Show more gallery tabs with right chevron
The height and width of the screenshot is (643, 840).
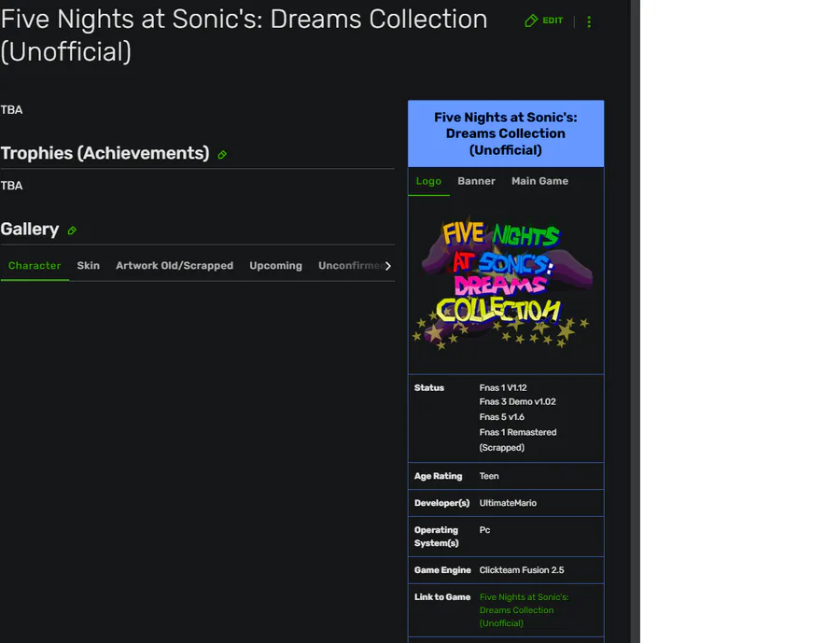tap(388, 266)
